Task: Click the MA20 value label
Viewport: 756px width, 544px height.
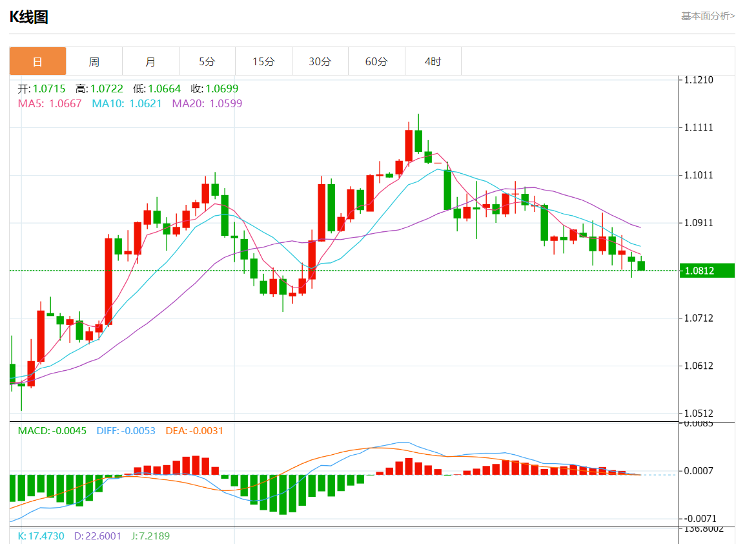Action: tap(207, 103)
